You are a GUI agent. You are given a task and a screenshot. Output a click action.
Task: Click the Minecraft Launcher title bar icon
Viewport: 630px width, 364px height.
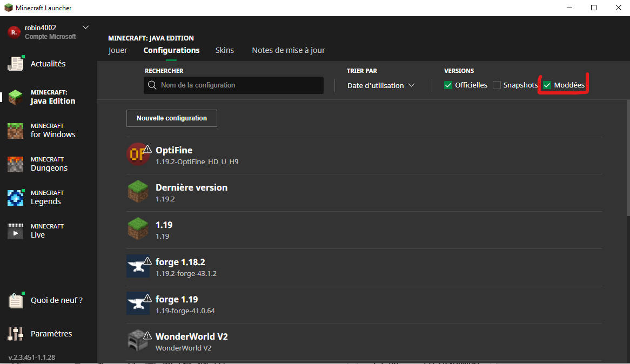click(9, 8)
